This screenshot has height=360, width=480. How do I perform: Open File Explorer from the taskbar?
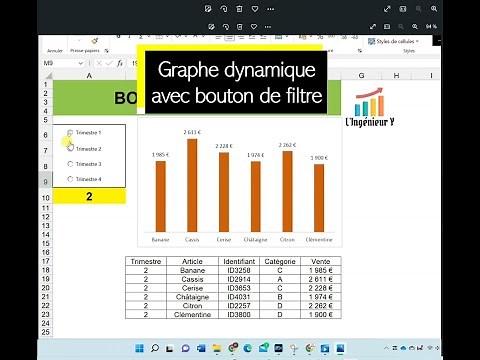217,349
